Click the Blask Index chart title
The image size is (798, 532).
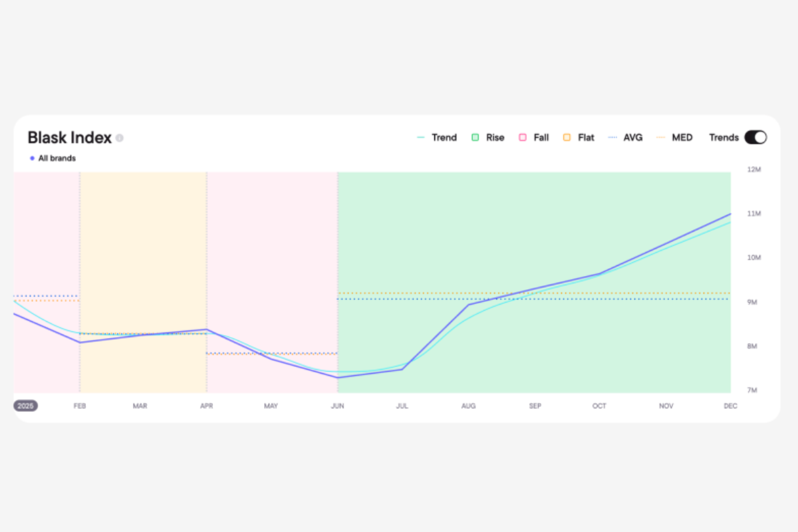(69, 138)
